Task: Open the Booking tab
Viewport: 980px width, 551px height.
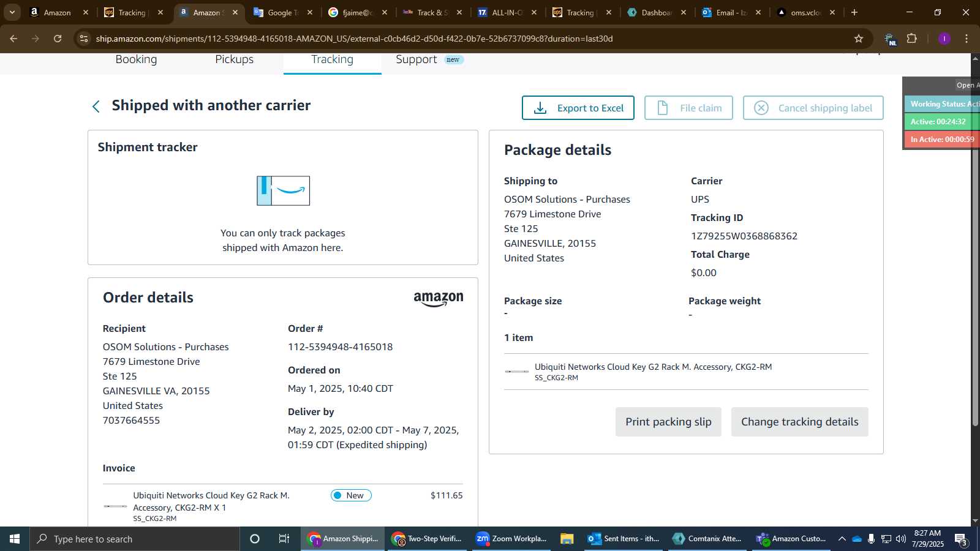Action: 136,59
